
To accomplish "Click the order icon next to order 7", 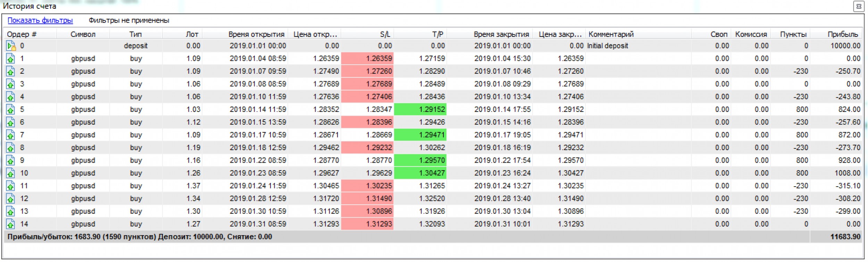I will 11,135.
